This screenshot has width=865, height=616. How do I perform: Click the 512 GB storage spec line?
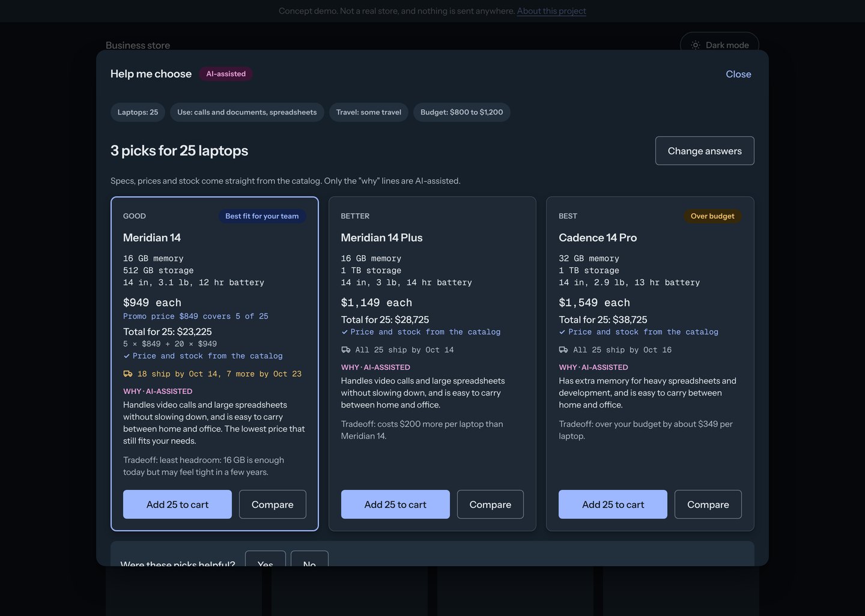click(x=159, y=271)
